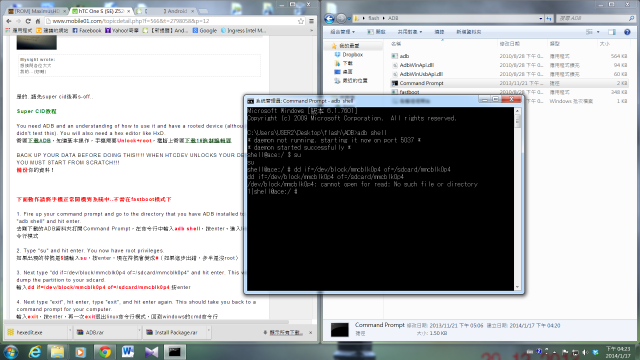
Task: Bookmark this page with the star icon
Action: 301,21
